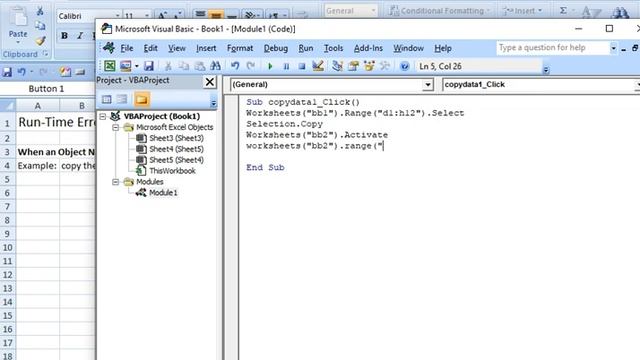Click the Toolbox icon in VBA toolbar
Screen dimensions: 640x360
pos(385,66)
